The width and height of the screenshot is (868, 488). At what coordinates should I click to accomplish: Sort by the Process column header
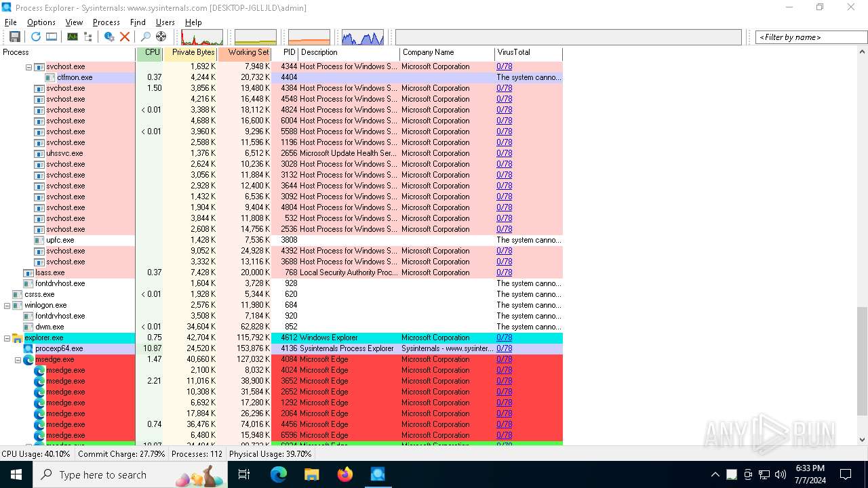pyautogui.click(x=68, y=52)
